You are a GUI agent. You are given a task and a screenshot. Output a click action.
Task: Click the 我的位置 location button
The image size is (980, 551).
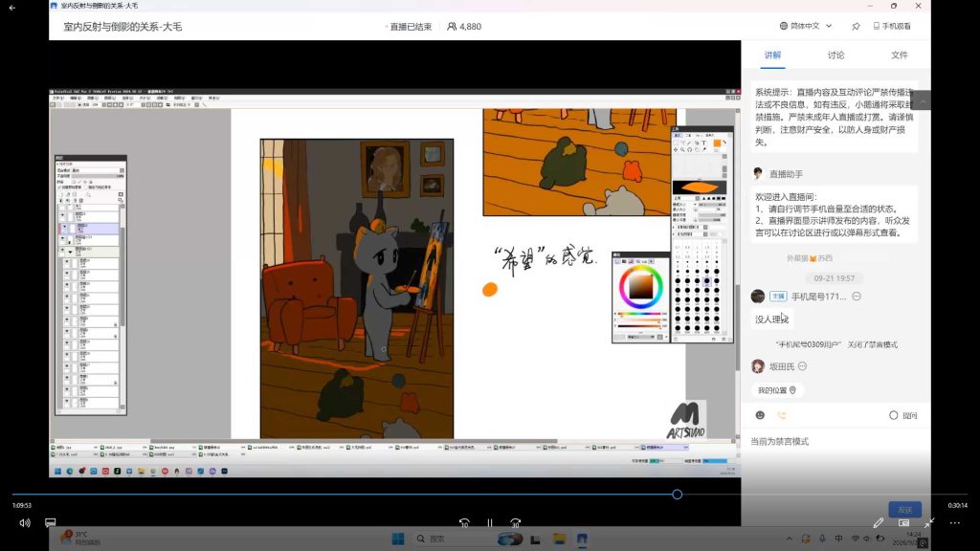click(x=776, y=390)
